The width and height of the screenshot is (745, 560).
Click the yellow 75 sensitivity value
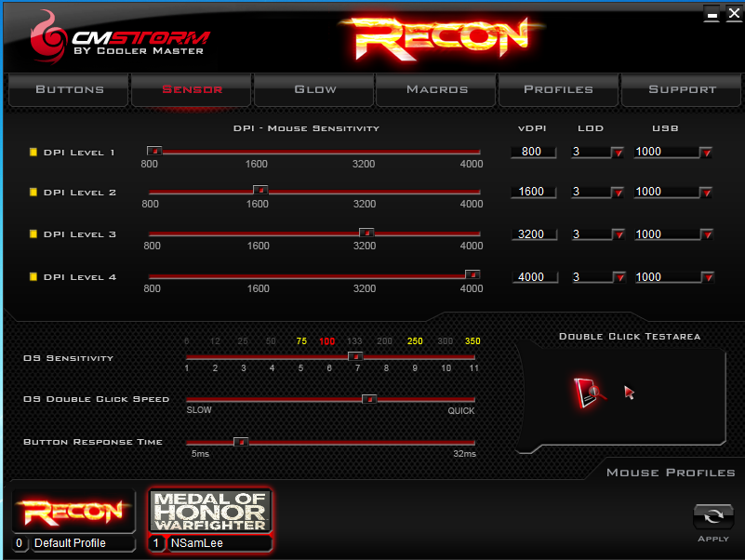[301, 341]
